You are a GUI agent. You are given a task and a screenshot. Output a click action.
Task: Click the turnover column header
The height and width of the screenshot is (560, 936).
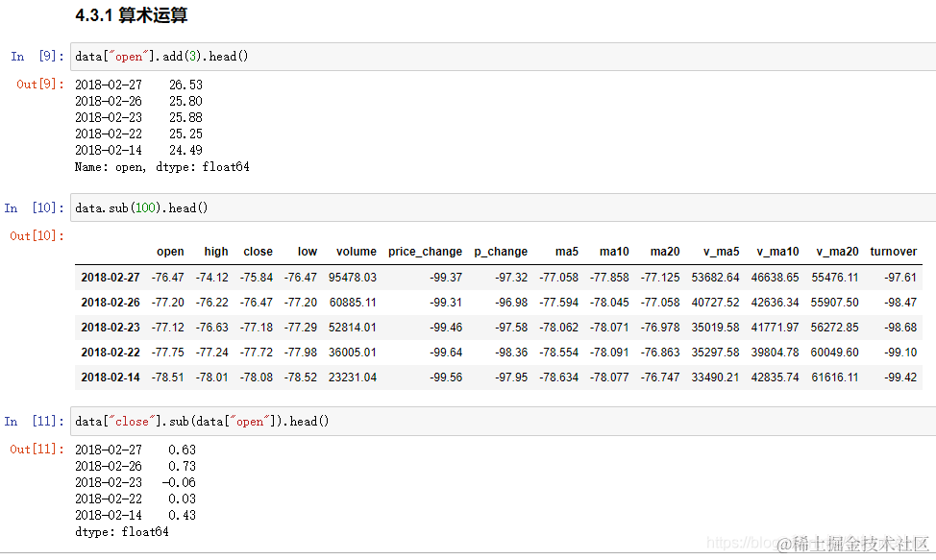click(x=893, y=252)
